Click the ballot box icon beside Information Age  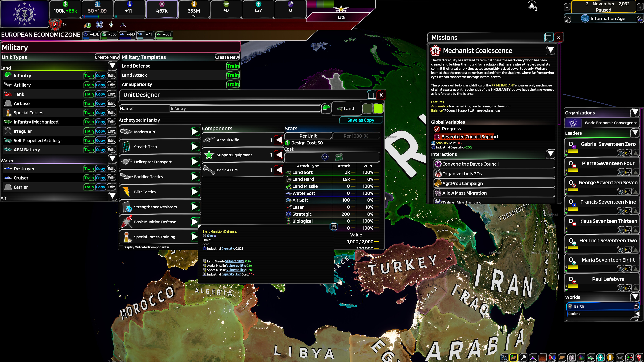coord(640,19)
